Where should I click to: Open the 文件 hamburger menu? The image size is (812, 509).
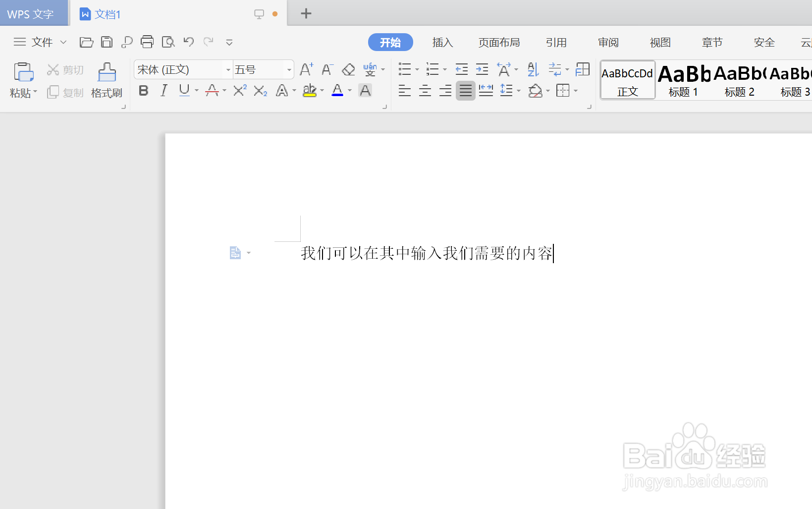point(20,42)
